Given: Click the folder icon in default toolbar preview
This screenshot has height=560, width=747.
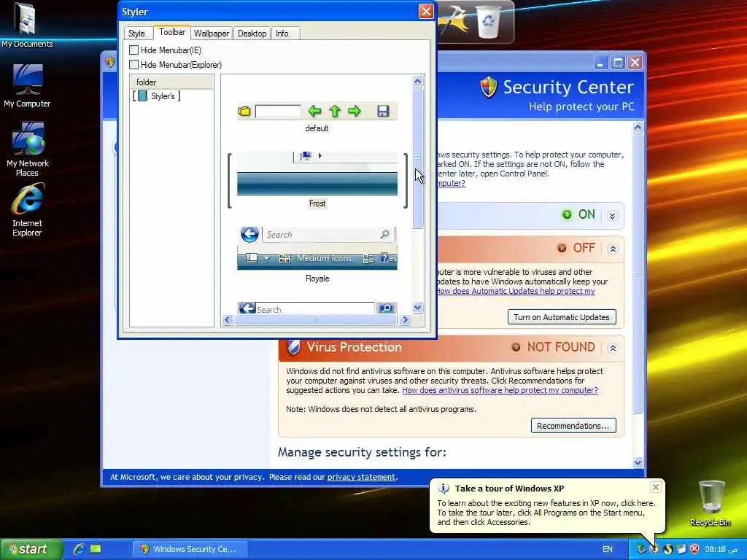Looking at the screenshot, I should point(244,112).
